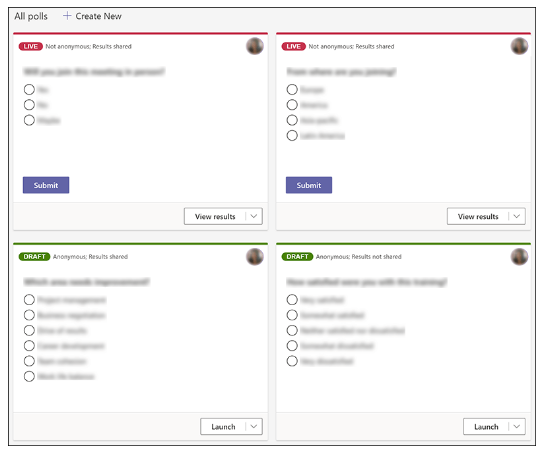Click the LIVE badge on first poll
Screen dimensions: 544x450
[x=31, y=46]
